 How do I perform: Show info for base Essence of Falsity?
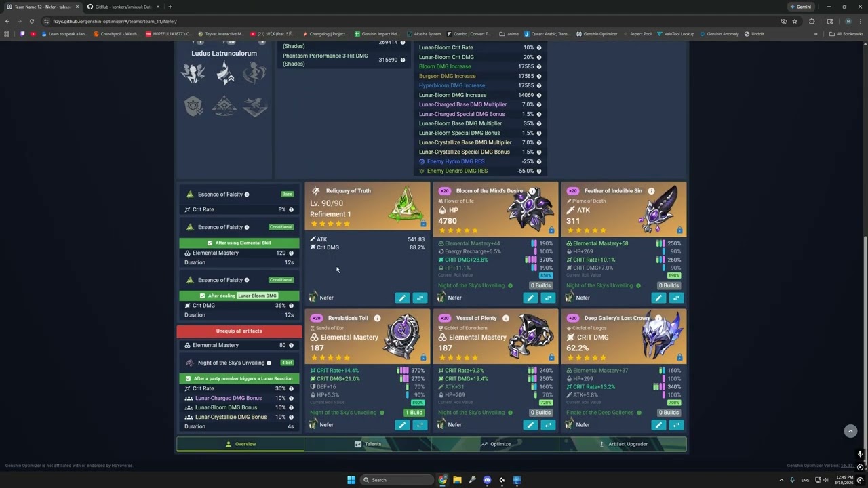click(247, 195)
